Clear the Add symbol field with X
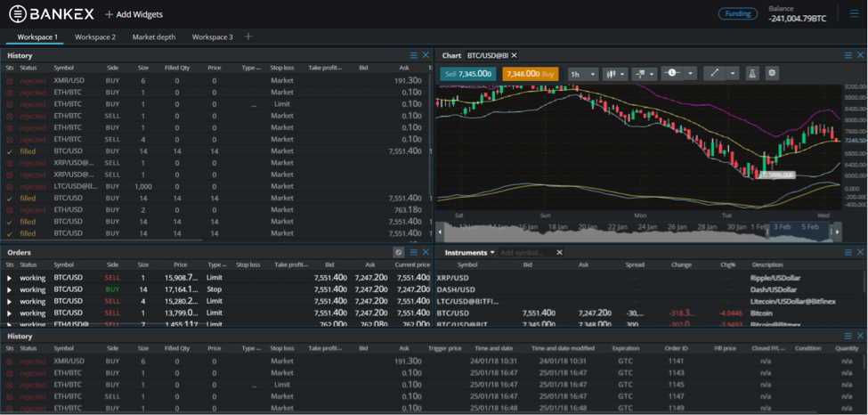Screen dimensions: 868x415 [x=559, y=253]
